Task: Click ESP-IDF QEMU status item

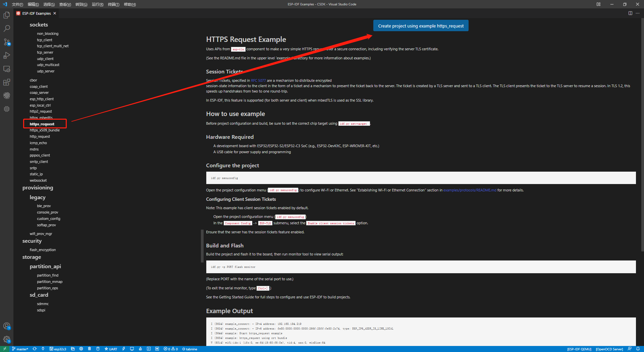Action: pos(579,349)
